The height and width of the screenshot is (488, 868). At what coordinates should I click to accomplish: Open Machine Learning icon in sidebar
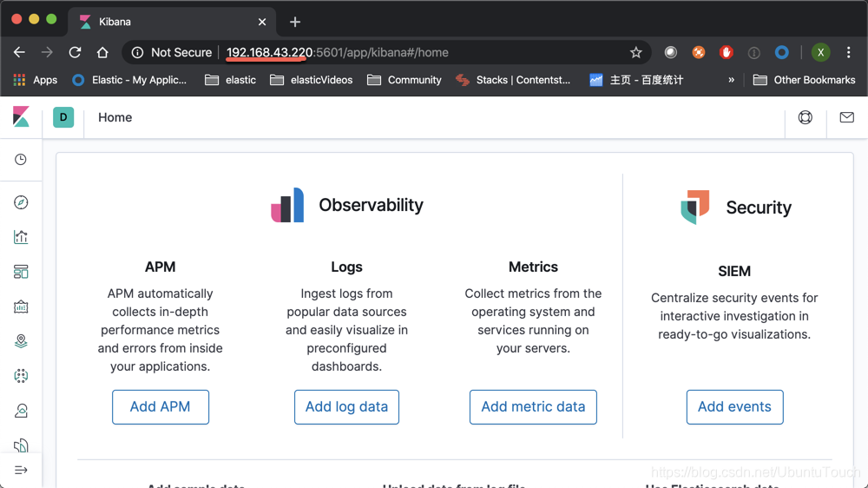[x=21, y=376]
